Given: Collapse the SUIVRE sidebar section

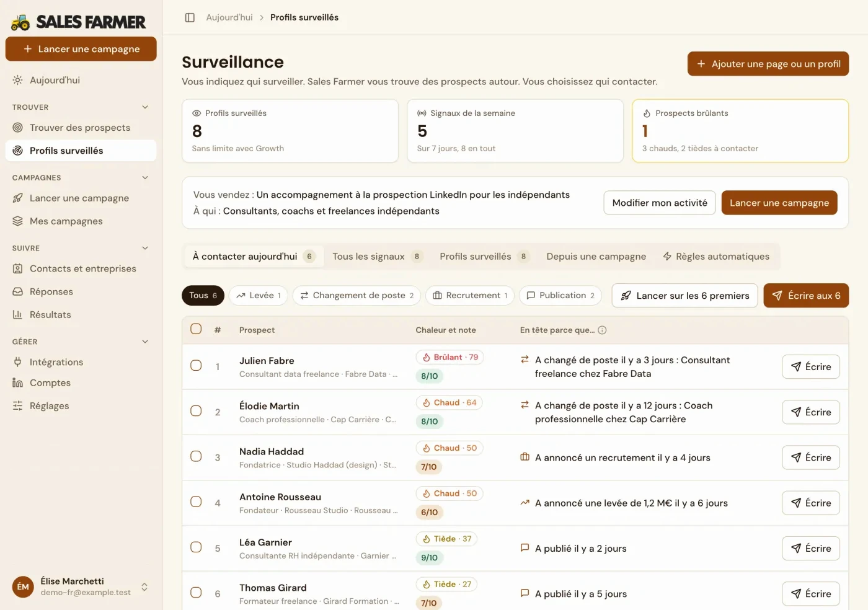Looking at the screenshot, I should point(145,248).
